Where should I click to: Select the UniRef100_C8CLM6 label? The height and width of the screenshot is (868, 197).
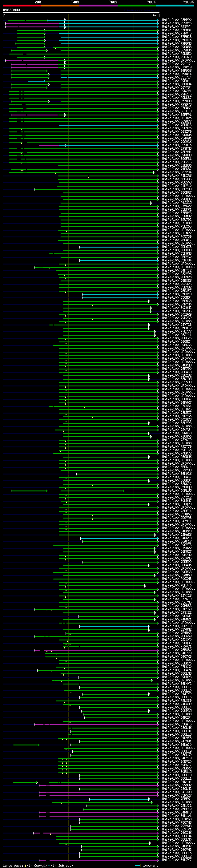(x=176, y=728)
